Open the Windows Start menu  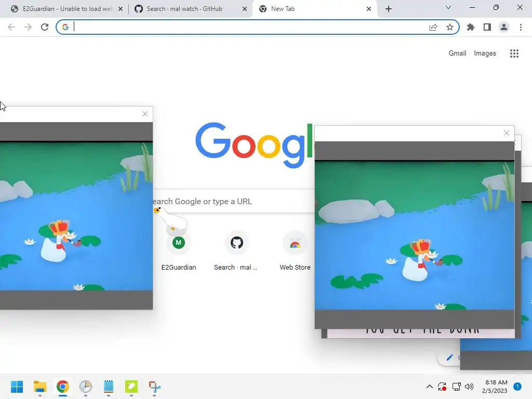pyautogui.click(x=17, y=387)
